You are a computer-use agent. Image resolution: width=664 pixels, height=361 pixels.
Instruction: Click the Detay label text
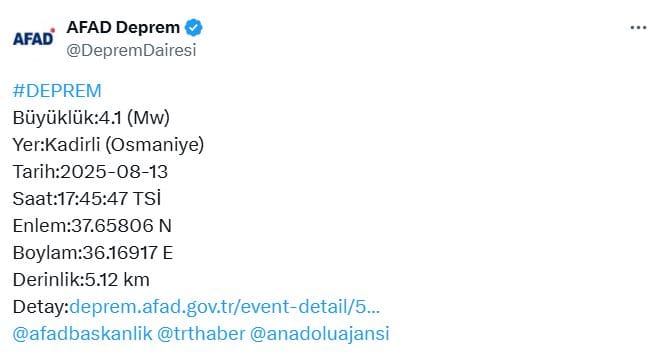[x=41, y=307]
